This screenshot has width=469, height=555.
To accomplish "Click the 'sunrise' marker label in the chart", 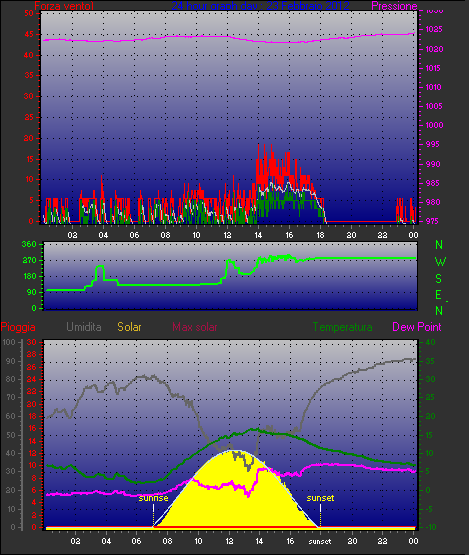I will [x=153, y=498].
